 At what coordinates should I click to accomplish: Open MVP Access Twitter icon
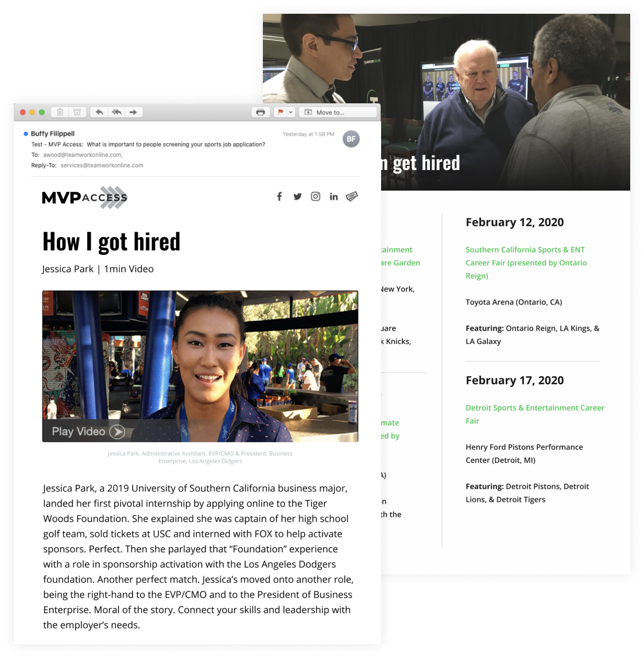[297, 196]
